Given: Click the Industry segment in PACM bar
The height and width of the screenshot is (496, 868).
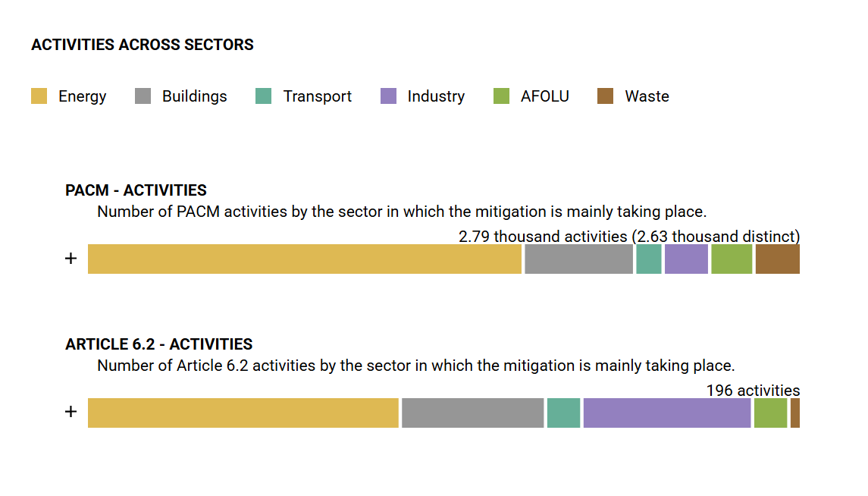Looking at the screenshot, I should coord(686,259).
